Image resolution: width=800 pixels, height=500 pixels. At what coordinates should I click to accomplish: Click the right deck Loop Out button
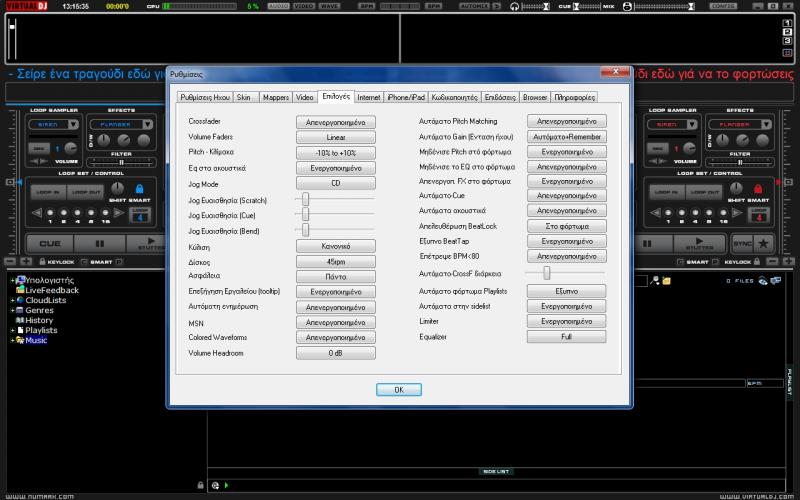pyautogui.click(x=705, y=192)
